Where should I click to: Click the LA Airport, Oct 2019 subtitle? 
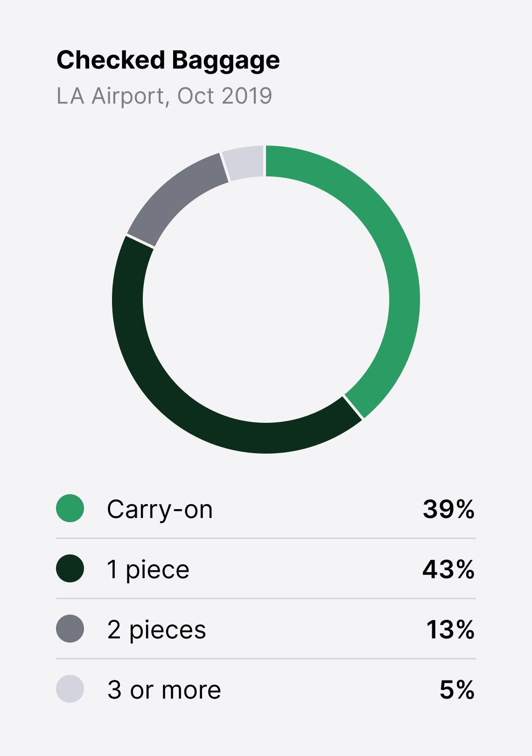(164, 96)
